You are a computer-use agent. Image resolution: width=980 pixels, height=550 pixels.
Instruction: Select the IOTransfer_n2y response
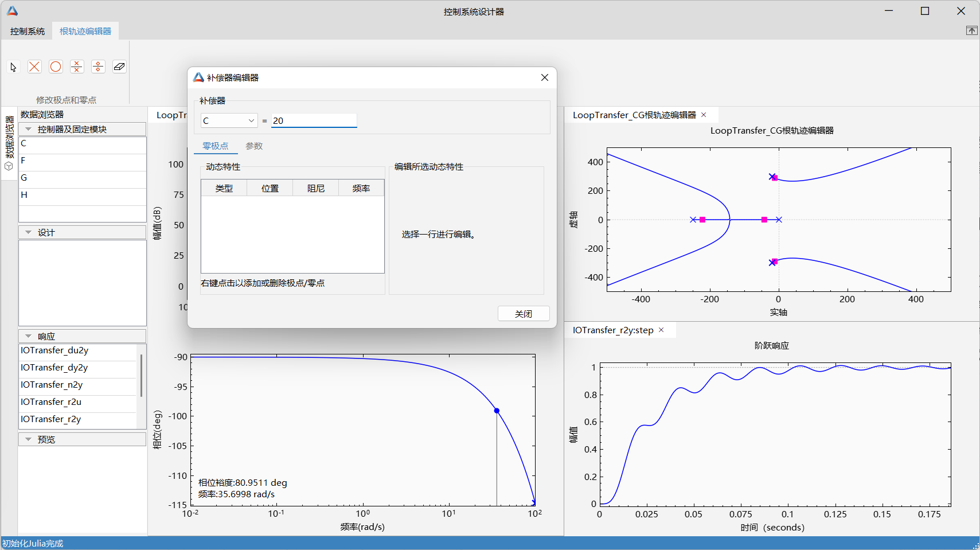tap(78, 387)
